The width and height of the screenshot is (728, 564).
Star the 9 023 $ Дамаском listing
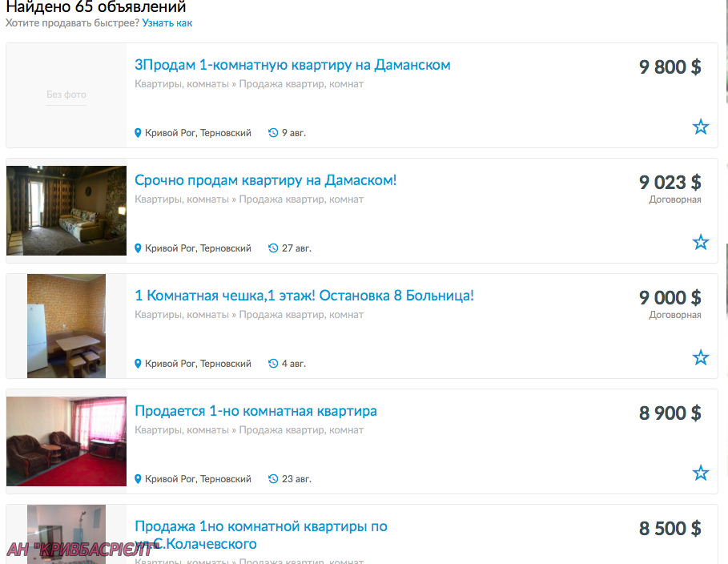coord(700,242)
